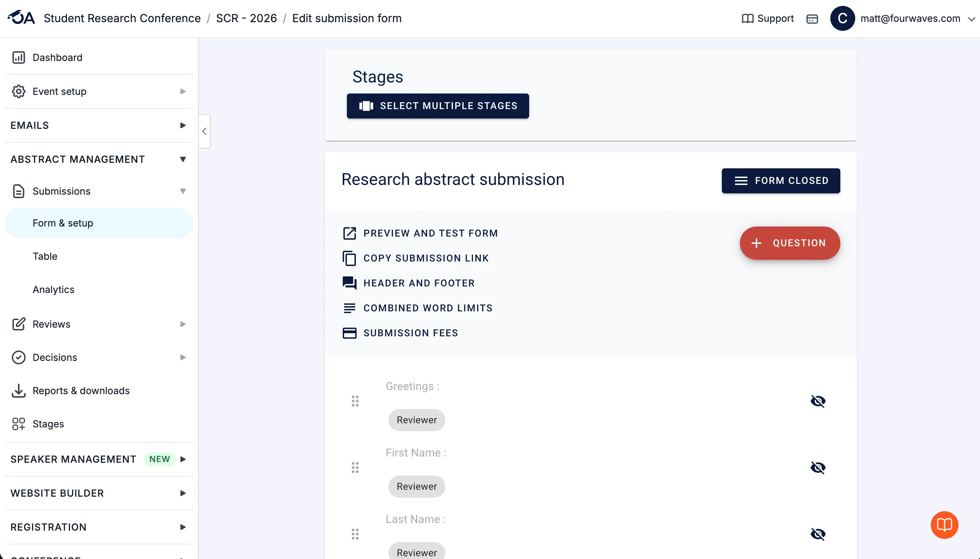Collapse the ABSTRACT MANAGEMENT section arrow

coord(183,159)
